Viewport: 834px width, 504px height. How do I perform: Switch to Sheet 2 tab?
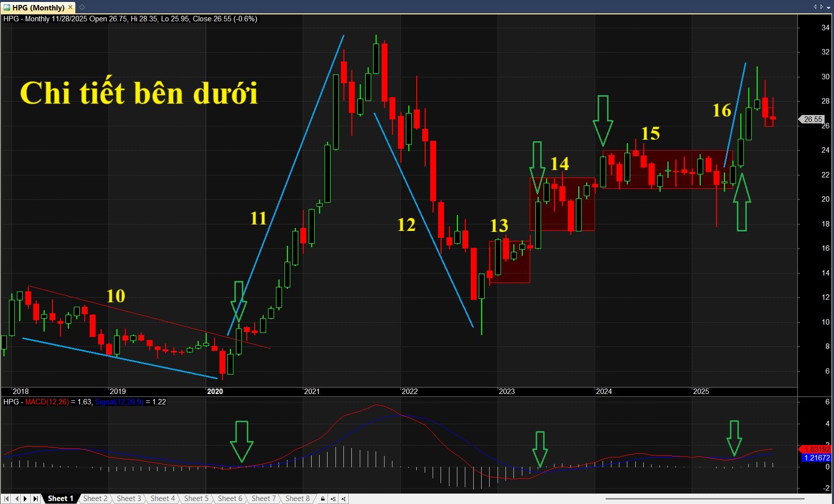[x=95, y=499]
